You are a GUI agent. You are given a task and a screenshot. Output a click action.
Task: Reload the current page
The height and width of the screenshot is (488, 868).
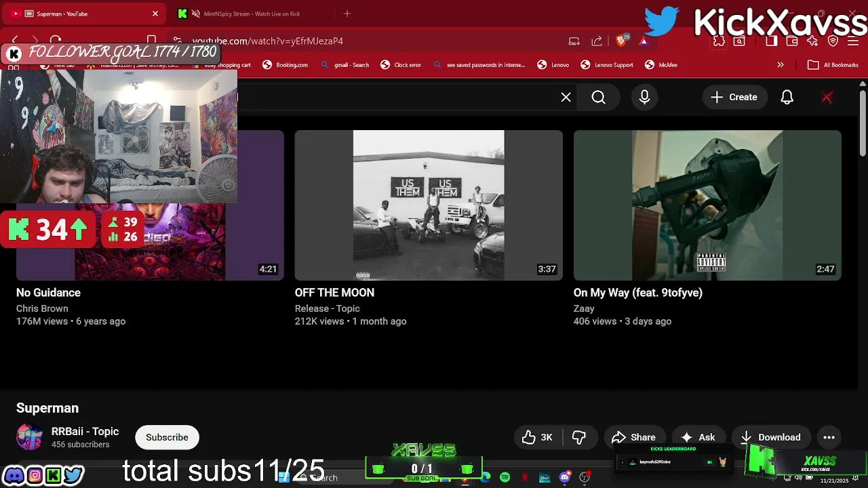56,41
